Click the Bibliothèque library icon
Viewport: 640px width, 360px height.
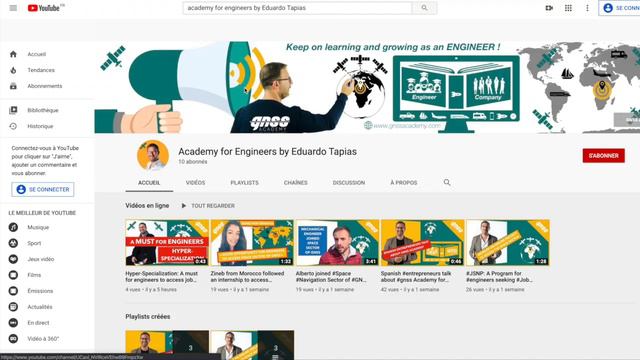[13, 110]
